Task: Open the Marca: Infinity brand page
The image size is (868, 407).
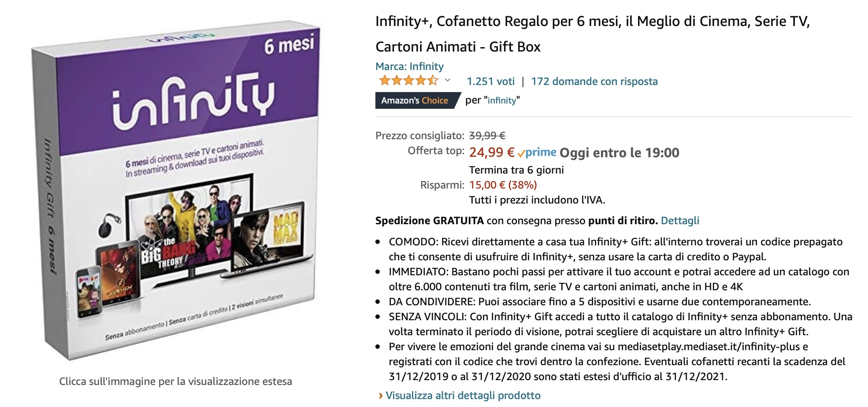Action: 409,67
